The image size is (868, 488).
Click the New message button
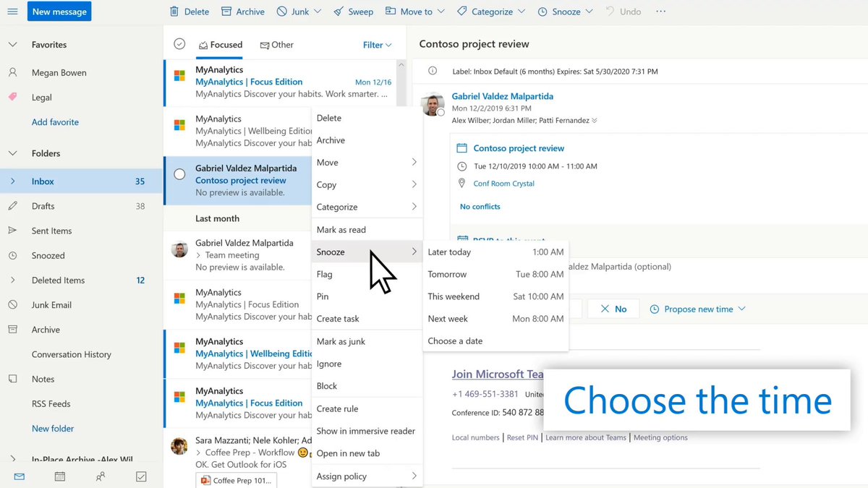click(59, 12)
